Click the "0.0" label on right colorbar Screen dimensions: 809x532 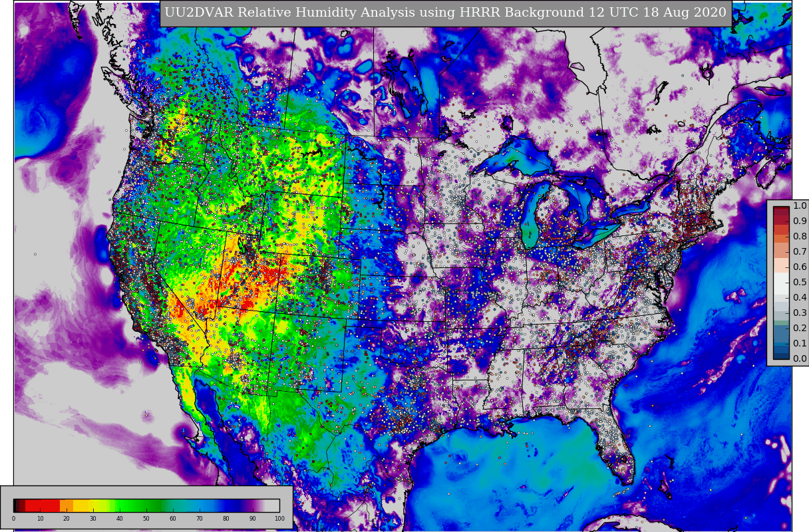point(799,358)
